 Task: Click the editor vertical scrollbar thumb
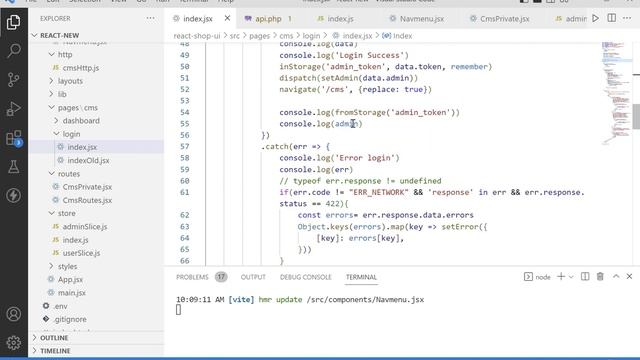tap(636, 116)
